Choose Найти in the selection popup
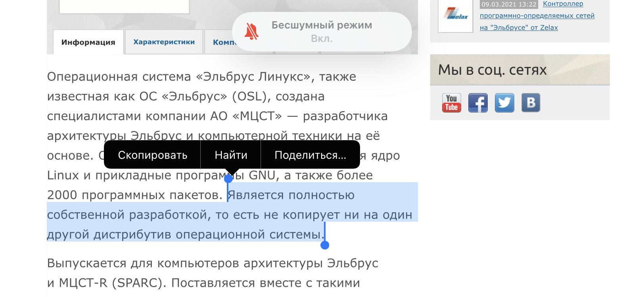 (x=231, y=155)
